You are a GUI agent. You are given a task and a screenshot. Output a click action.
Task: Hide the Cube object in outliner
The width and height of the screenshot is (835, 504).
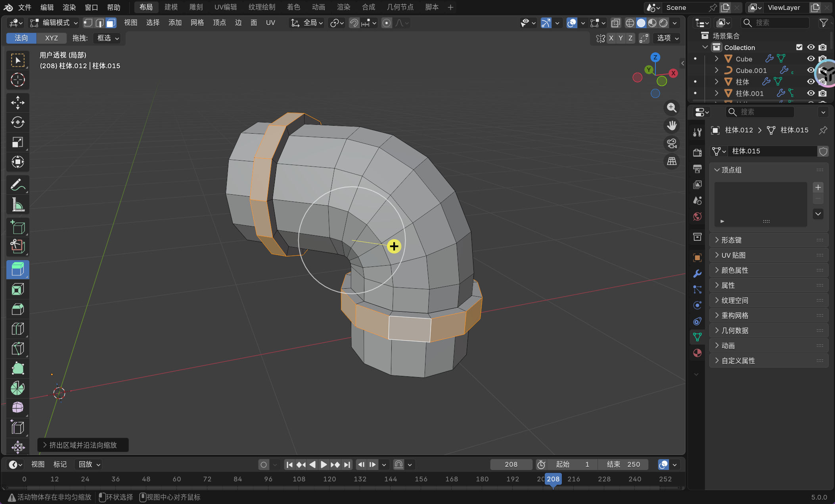click(x=811, y=59)
